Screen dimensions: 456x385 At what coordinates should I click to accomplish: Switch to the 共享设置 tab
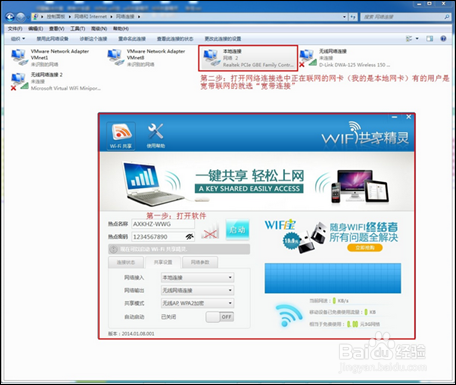[163, 262]
